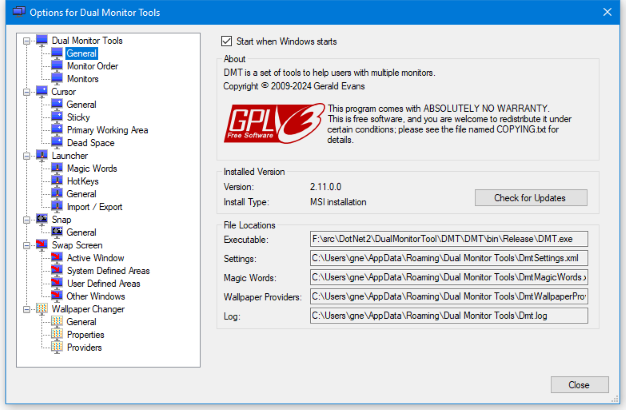Click the Launcher category icon
626x410 pixels.
pos(42,155)
